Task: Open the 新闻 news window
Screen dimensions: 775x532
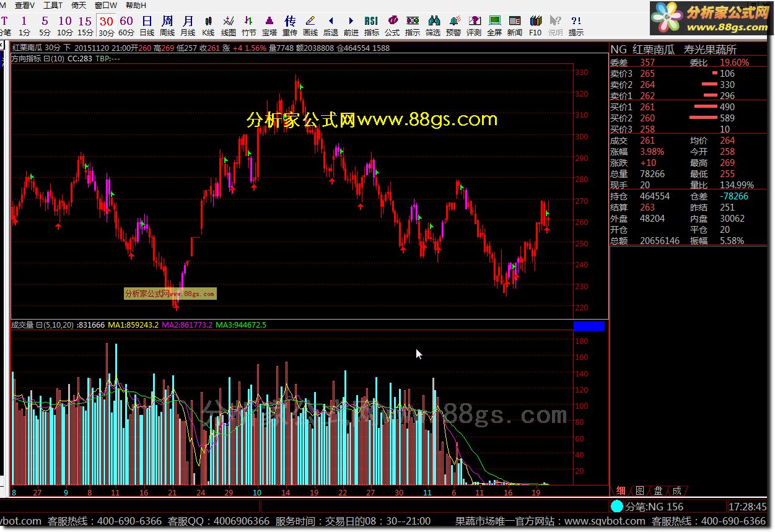Action: (515, 26)
